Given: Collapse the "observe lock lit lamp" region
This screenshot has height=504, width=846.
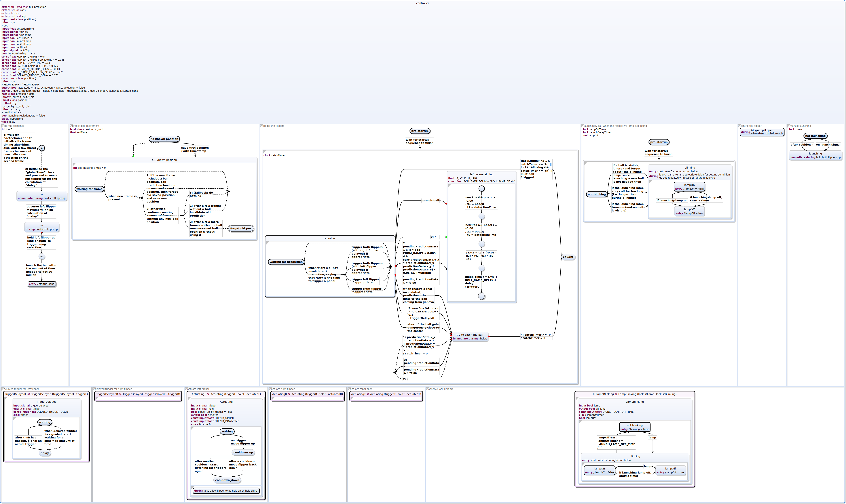Looking at the screenshot, I should [x=427, y=389].
